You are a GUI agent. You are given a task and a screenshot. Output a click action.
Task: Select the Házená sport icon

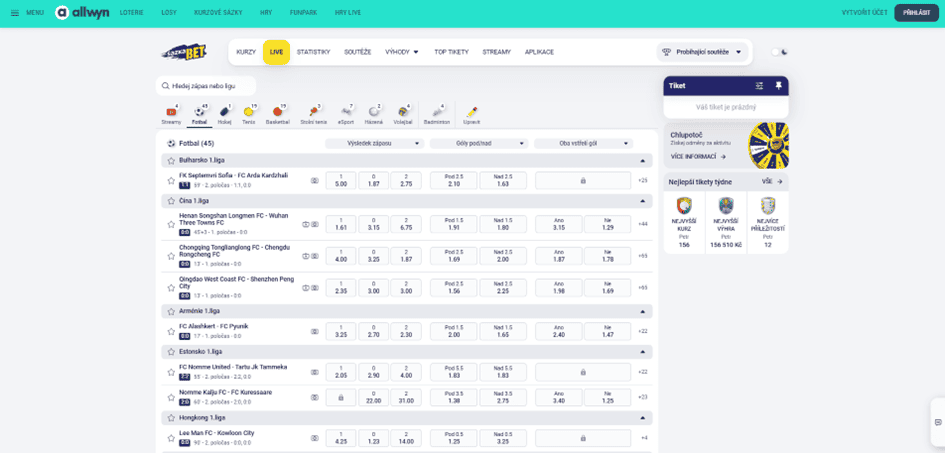pos(374,114)
